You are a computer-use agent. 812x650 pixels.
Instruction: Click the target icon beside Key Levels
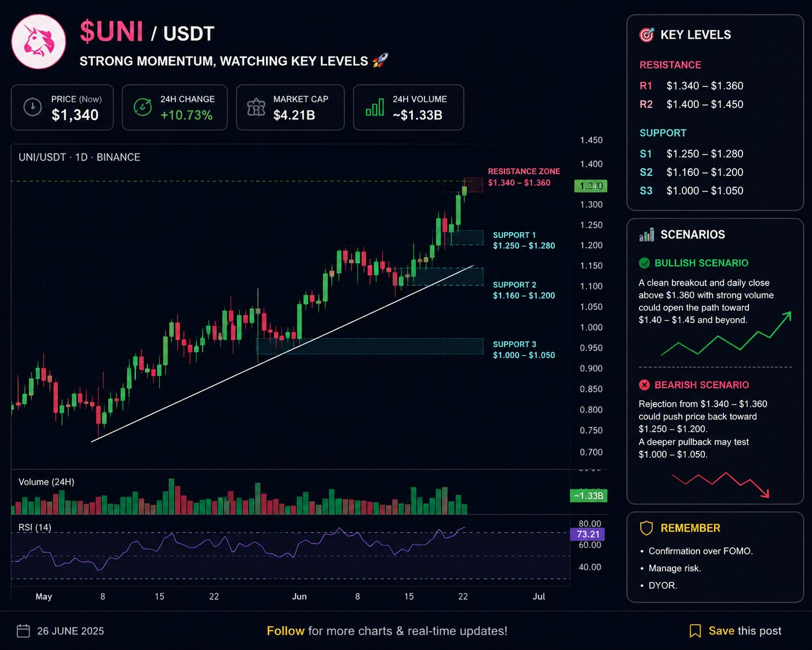(646, 35)
